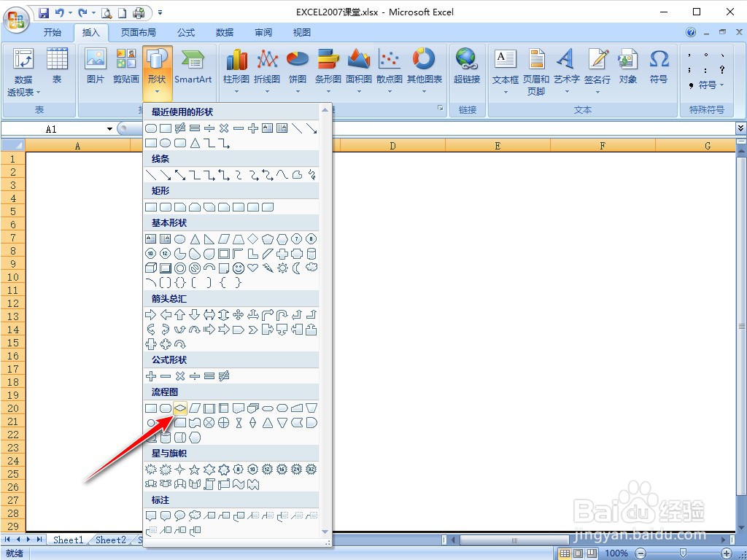The image size is (747, 560).
Task: Pick the smiley face basic shape
Action: 239,268
